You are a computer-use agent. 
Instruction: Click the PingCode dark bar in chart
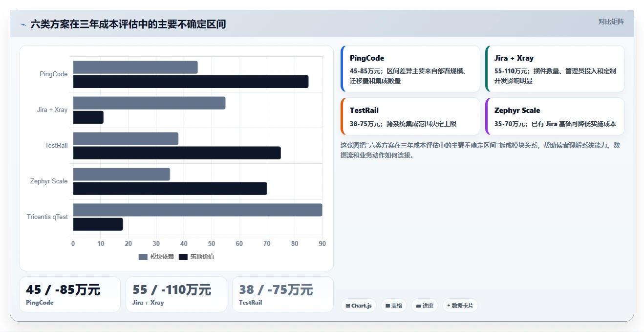pos(191,82)
